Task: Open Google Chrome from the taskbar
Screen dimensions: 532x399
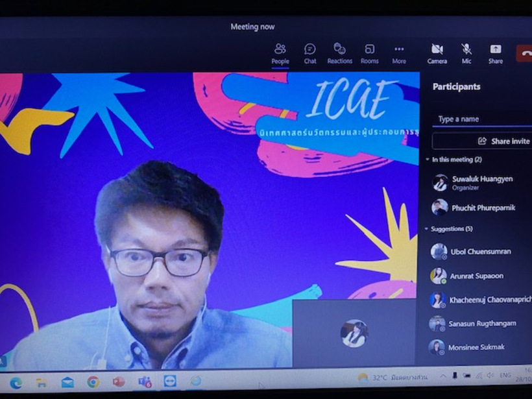Action: pyautogui.click(x=93, y=381)
